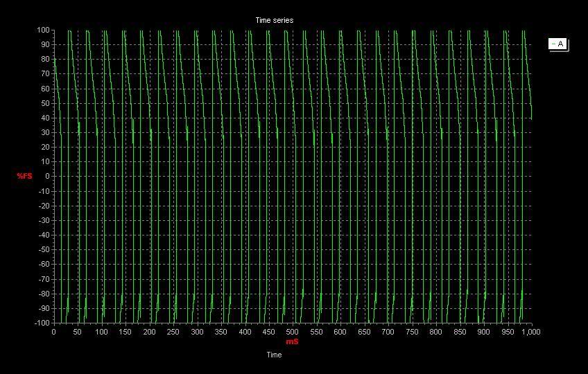Click the '-80' y-axis tick label
588x374 pixels.
44,294
